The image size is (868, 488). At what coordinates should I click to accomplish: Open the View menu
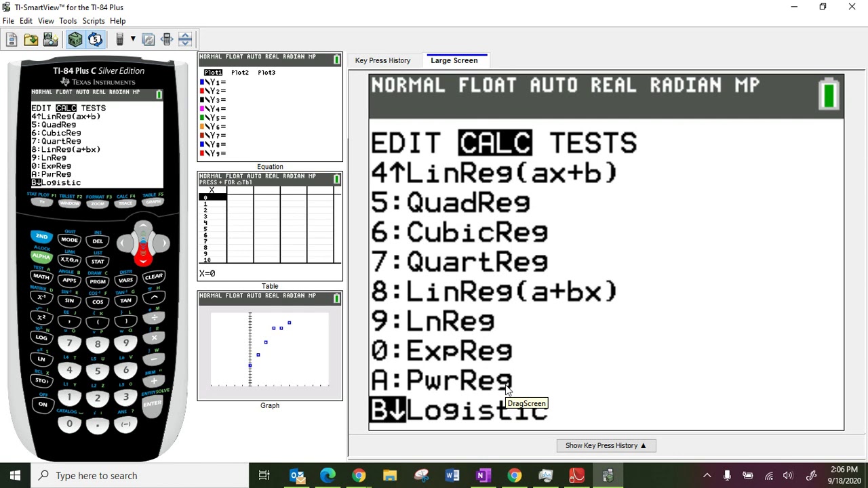(45, 21)
